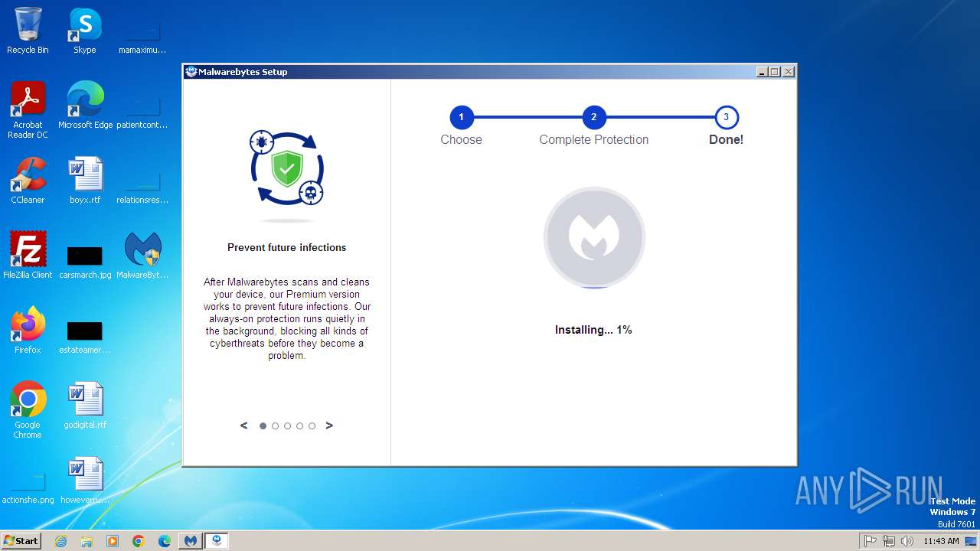Open the Start menu
The height and width of the screenshot is (551, 980).
(21, 541)
